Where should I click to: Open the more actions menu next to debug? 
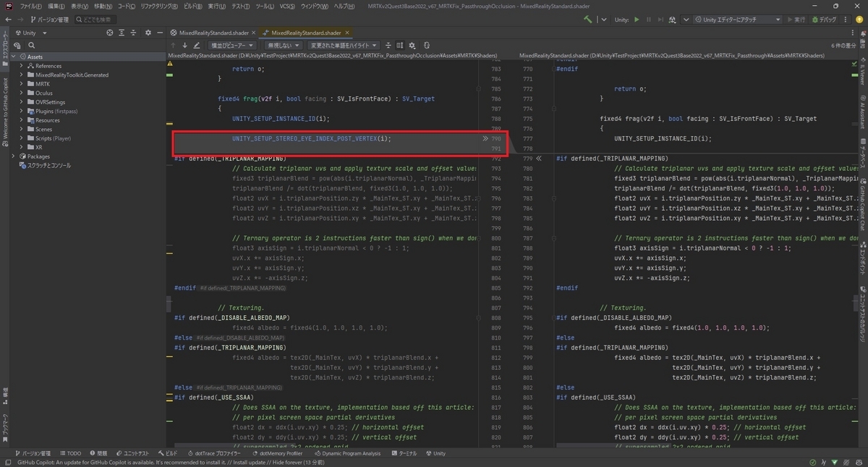(846, 20)
